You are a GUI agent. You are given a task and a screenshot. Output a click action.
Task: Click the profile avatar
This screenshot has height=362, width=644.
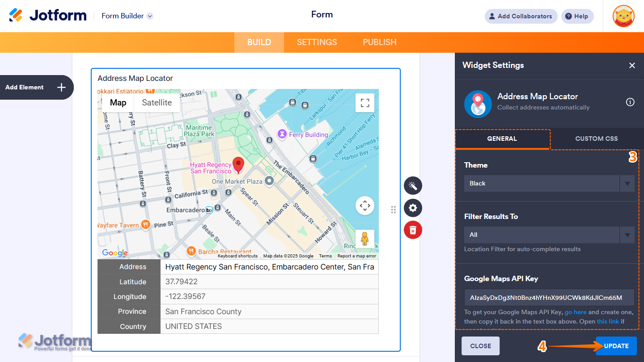(x=623, y=16)
